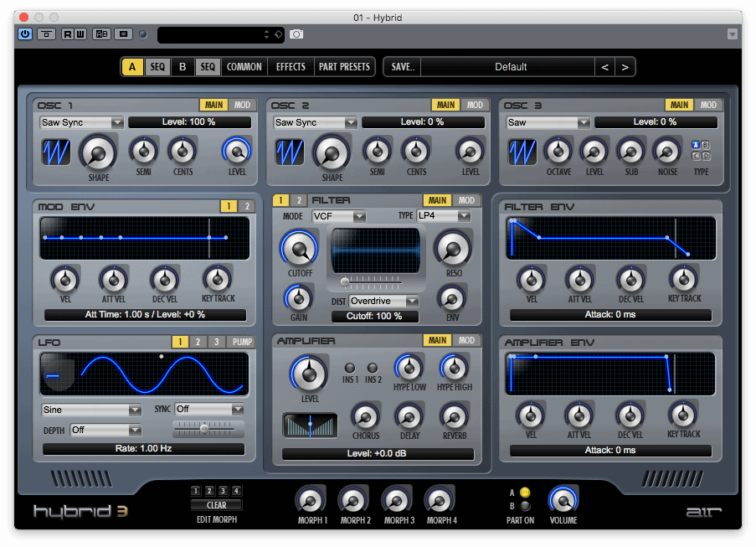Go to next preset
The image size is (756, 547).
point(625,67)
